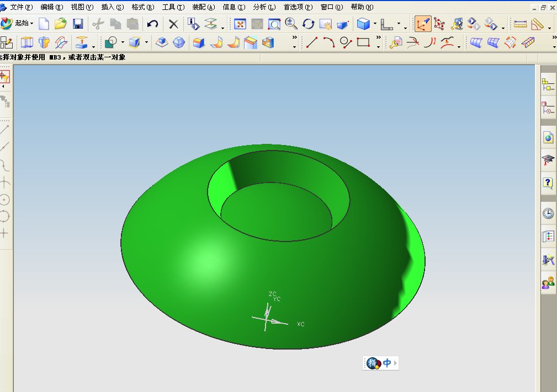Viewport: 557px width, 392px height.
Task: Toggle the highlighted Dynamic WCS button
Action: (x=423, y=24)
